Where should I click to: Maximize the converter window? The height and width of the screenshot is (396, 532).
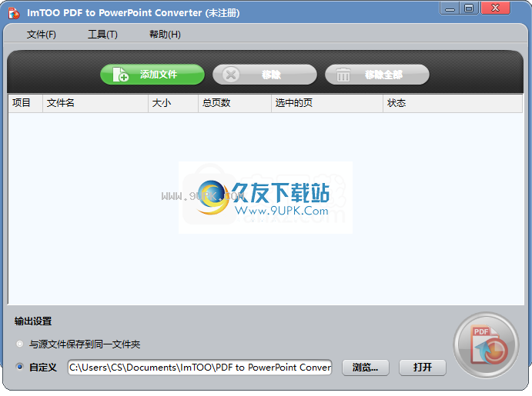coord(469,8)
